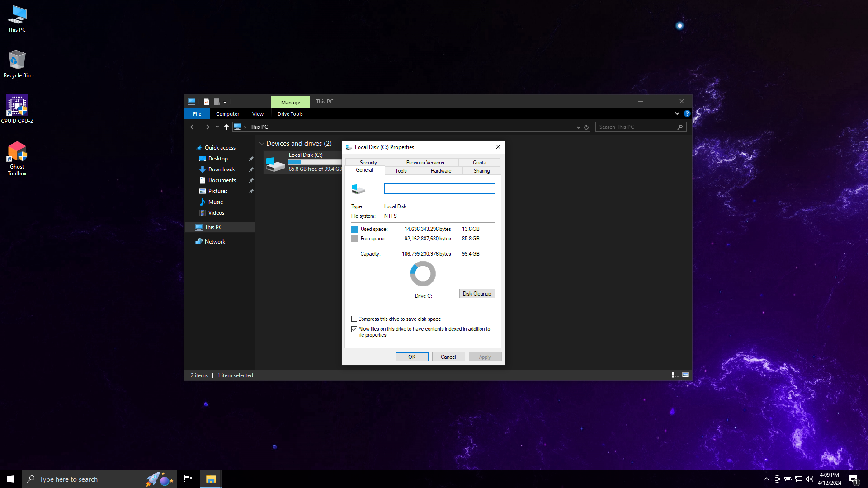Click the help question mark icon
This screenshot has height=488, width=868.
coord(687,113)
